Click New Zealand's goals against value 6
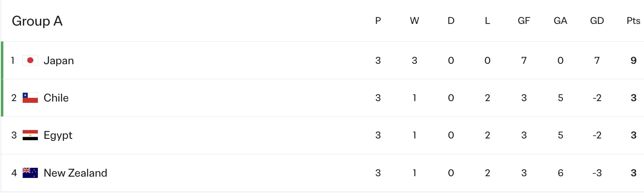 pos(560,173)
